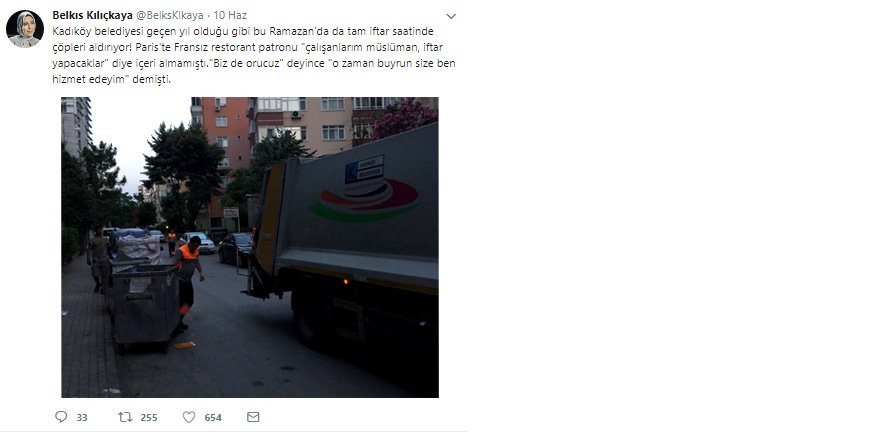Click the parked dark car in photo
Image resolution: width=880 pixels, height=432 pixels.
(x=235, y=249)
